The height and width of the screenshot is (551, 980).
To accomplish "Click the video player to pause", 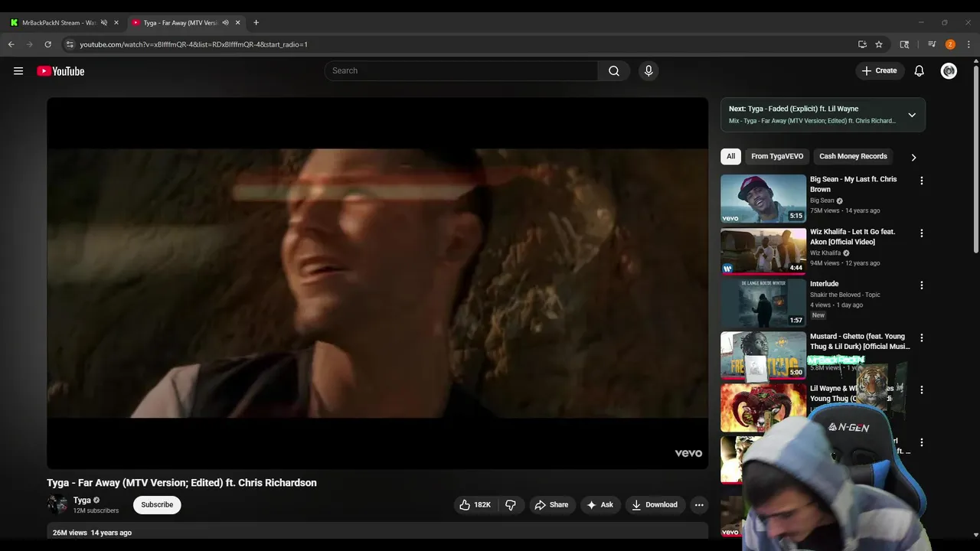I will 377,283.
